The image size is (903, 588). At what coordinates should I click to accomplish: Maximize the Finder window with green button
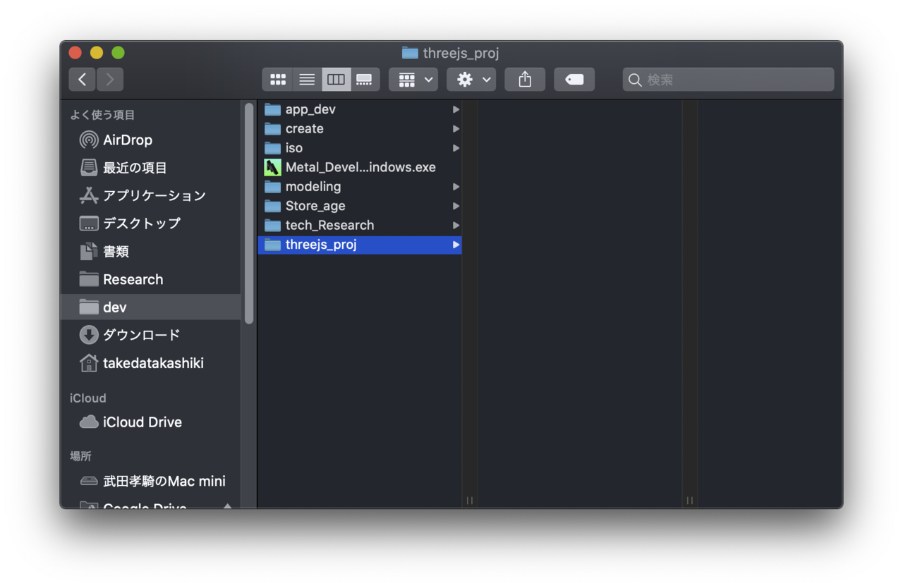click(x=118, y=53)
